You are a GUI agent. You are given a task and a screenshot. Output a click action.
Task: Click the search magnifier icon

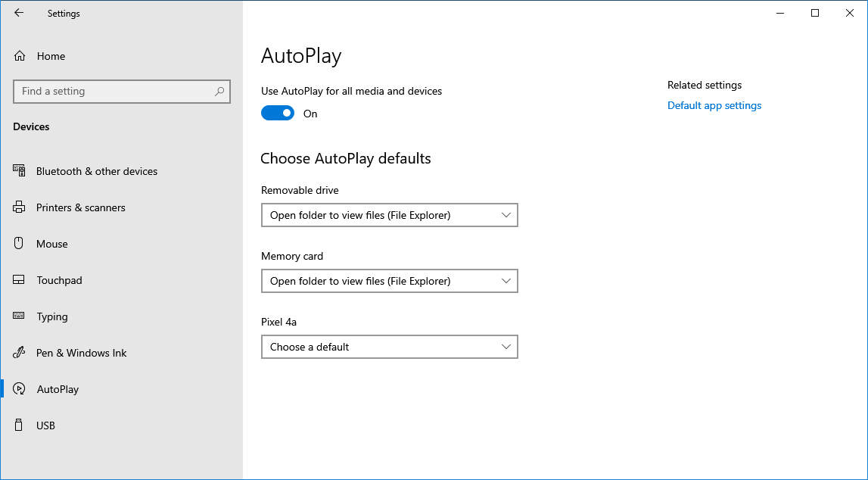coord(219,92)
